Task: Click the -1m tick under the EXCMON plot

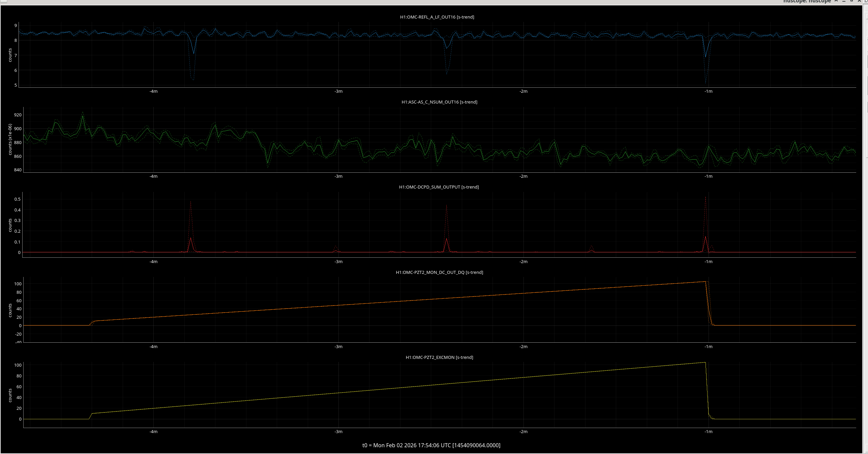Action: point(708,432)
